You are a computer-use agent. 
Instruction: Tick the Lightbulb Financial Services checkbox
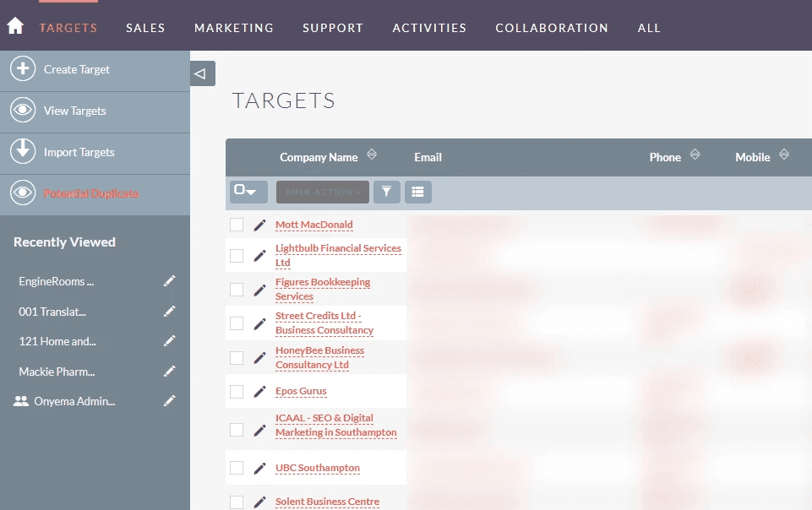[237, 256]
